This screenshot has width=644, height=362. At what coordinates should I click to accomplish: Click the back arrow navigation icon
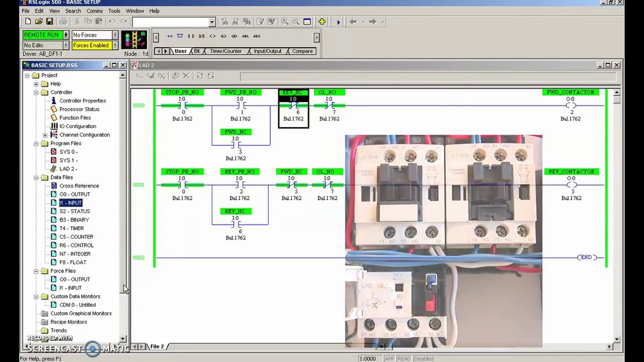[353, 22]
